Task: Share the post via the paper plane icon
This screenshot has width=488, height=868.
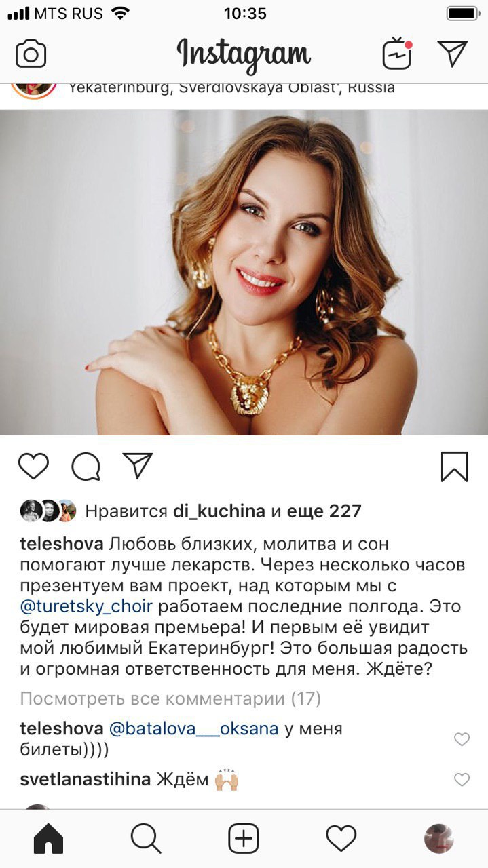Action: [x=138, y=465]
